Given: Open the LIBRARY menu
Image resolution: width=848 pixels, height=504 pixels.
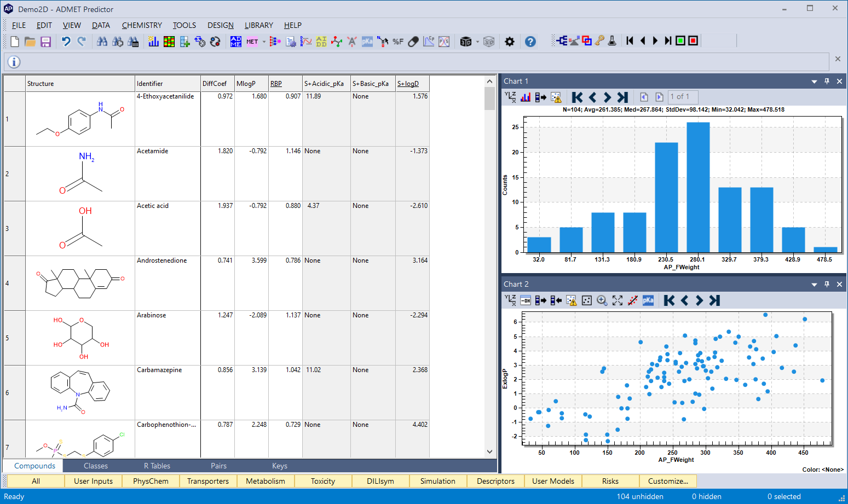Looking at the screenshot, I should point(259,25).
